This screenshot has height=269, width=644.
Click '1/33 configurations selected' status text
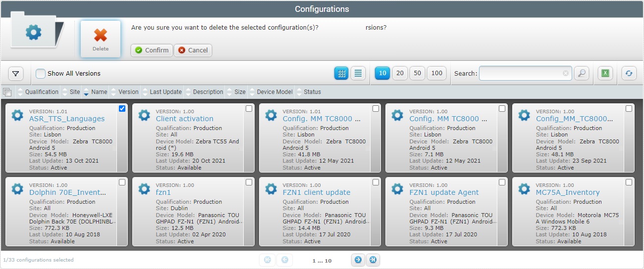pos(38,260)
